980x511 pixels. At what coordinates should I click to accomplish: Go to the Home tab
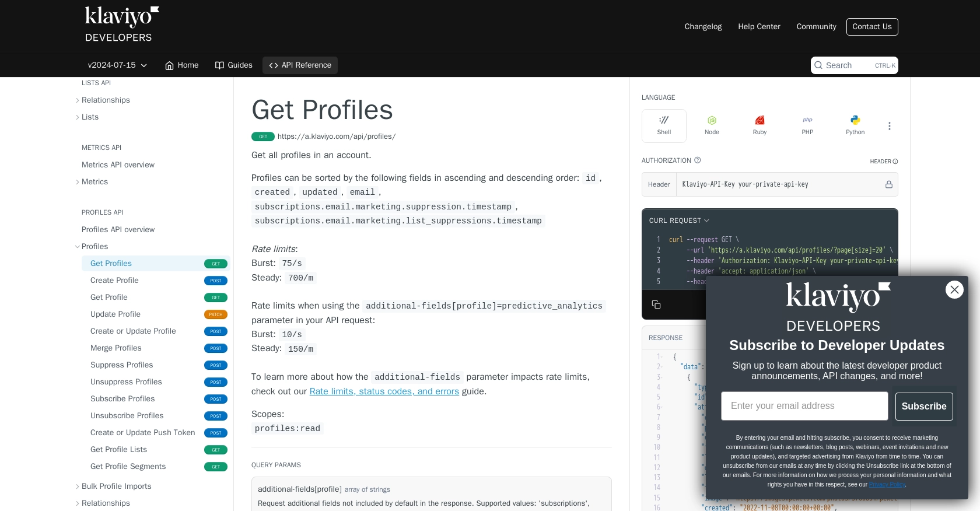[x=181, y=65]
